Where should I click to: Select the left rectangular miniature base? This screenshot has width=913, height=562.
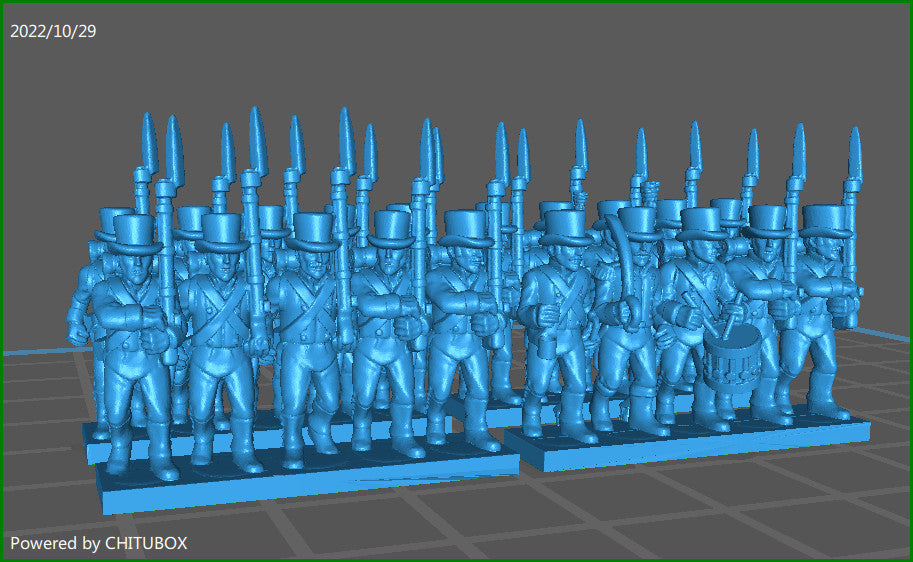pos(300,481)
